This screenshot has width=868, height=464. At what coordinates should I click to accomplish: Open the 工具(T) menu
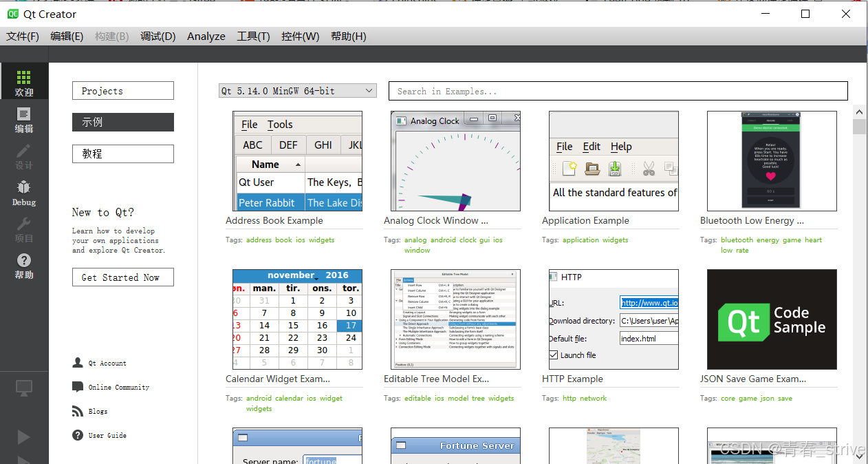253,36
